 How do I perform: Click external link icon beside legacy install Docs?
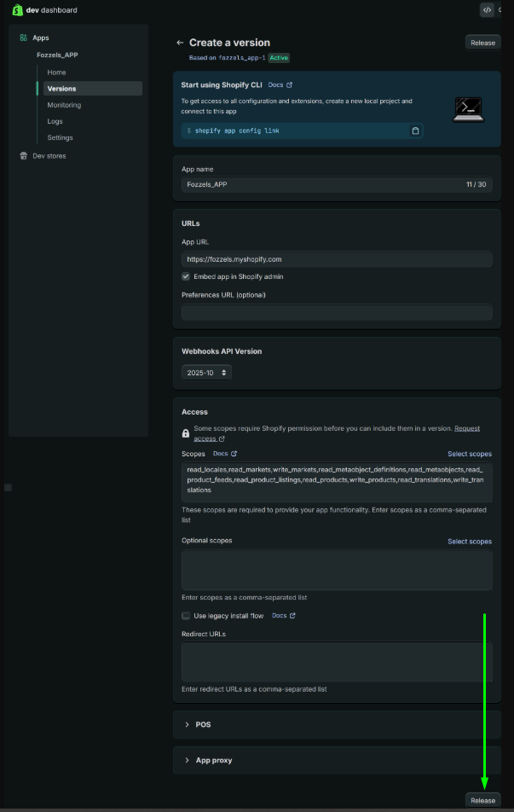[292, 616]
